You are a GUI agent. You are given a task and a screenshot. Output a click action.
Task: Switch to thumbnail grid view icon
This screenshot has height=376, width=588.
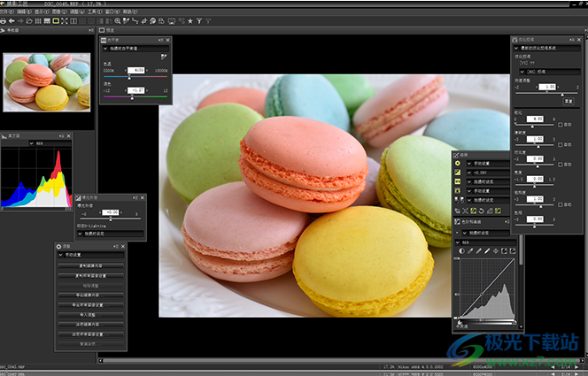coord(38,21)
